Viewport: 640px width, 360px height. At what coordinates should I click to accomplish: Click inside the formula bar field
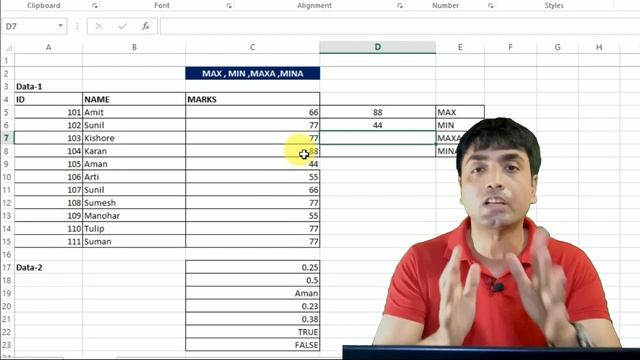coord(400,27)
